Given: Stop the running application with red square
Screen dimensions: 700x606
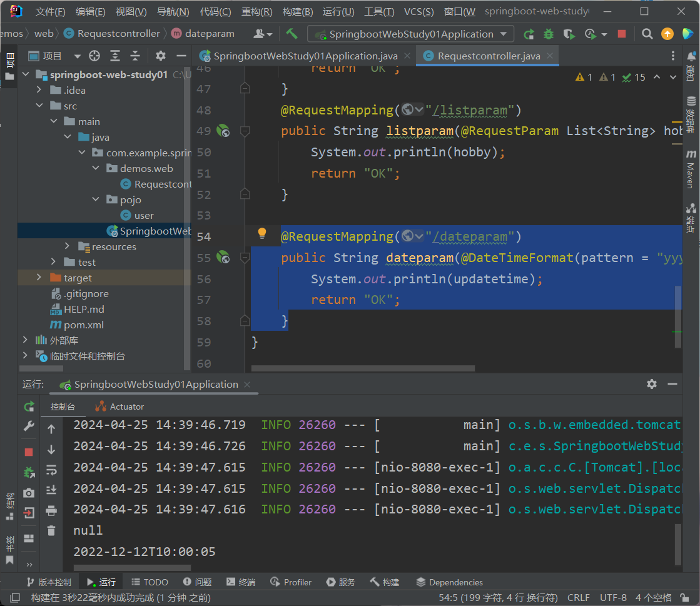Looking at the screenshot, I should (621, 34).
